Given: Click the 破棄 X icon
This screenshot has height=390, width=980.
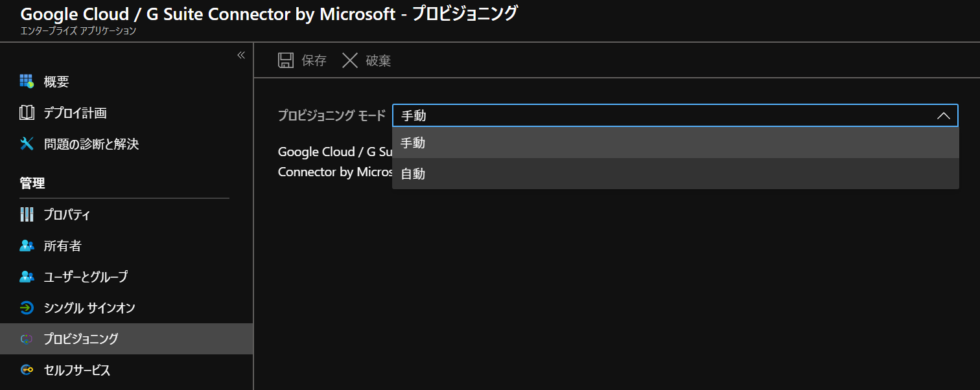Looking at the screenshot, I should [350, 61].
